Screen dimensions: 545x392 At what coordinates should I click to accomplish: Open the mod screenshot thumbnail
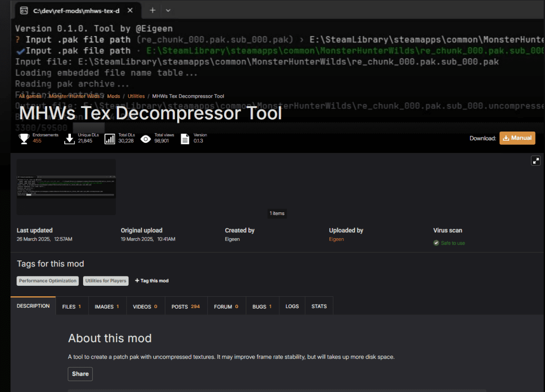click(x=66, y=186)
